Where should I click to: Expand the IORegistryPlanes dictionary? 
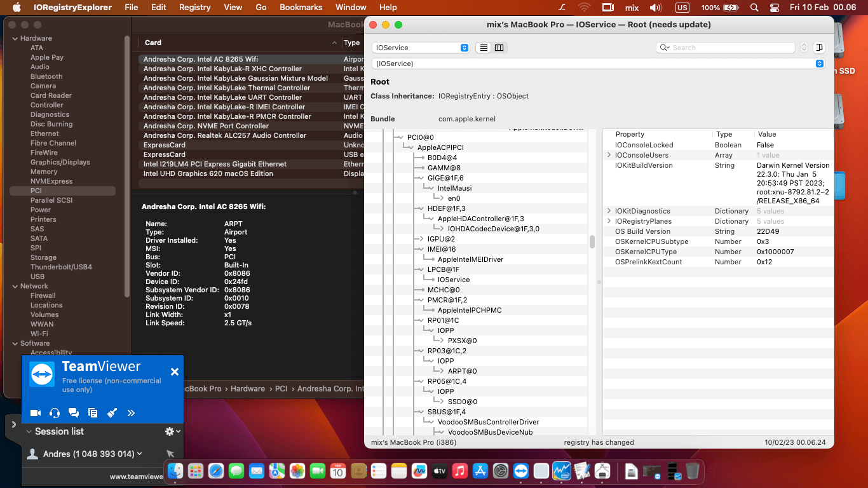(x=609, y=221)
